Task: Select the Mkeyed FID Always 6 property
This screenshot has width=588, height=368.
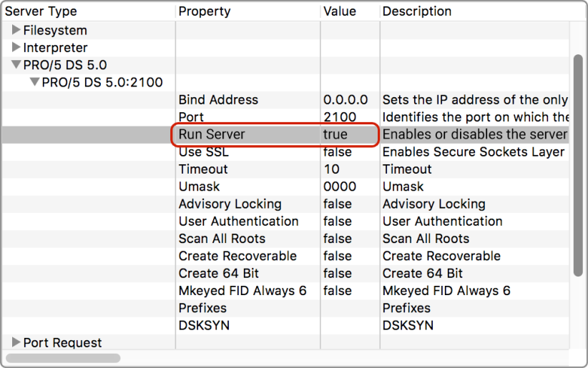Action: click(x=242, y=290)
